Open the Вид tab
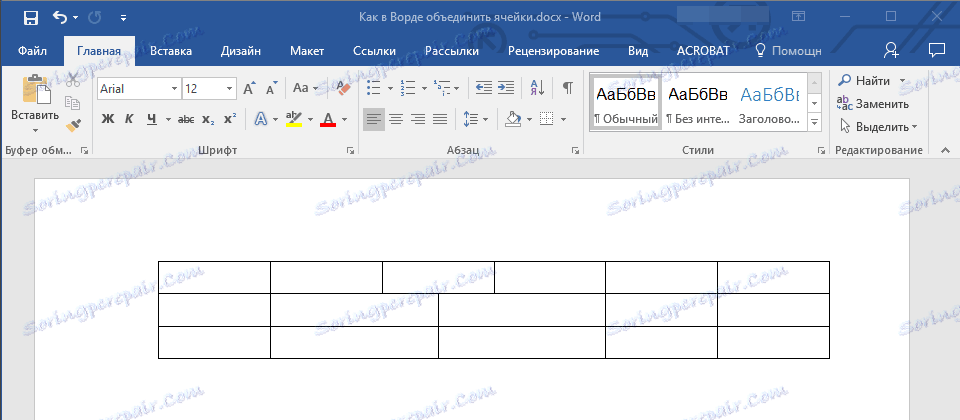This screenshot has width=960, height=420. 638,51
